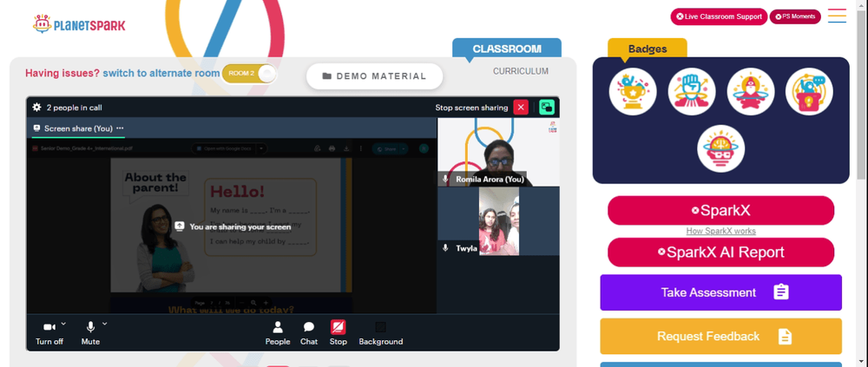Select the Screen share (You) tab

pos(78,128)
